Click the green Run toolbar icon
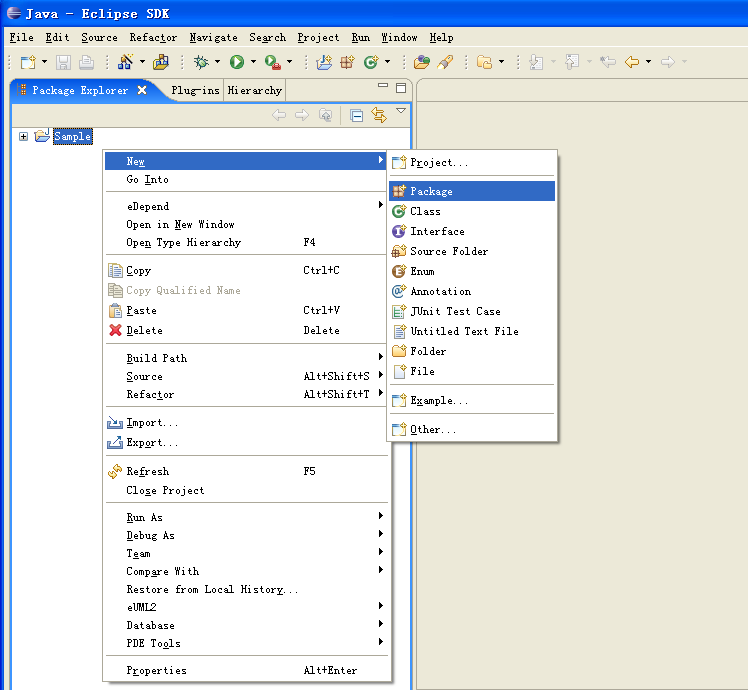This screenshot has width=748, height=690. [237, 62]
